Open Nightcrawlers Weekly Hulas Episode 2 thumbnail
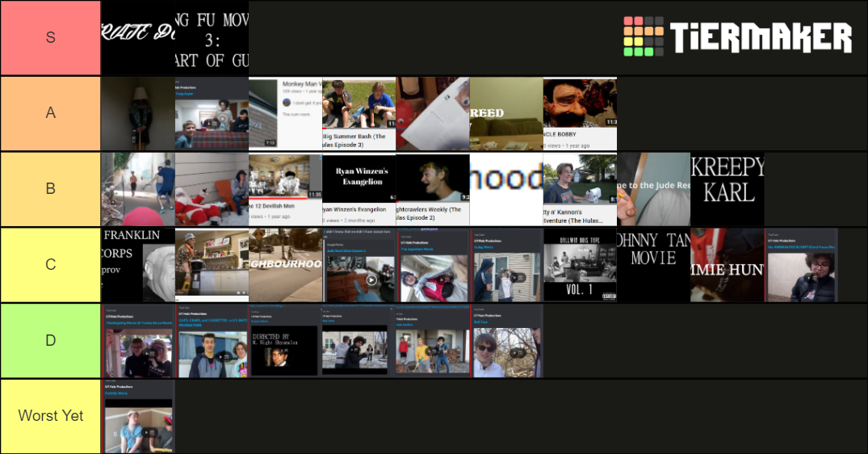 [x=433, y=189]
